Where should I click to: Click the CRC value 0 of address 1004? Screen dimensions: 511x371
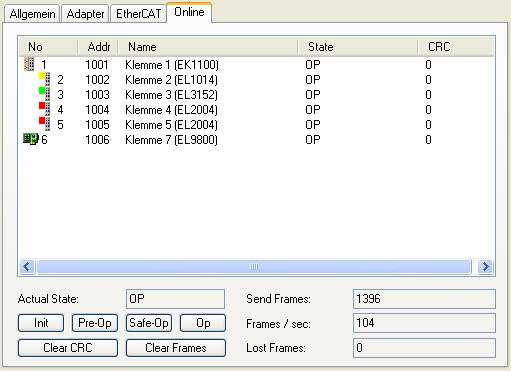click(428, 110)
